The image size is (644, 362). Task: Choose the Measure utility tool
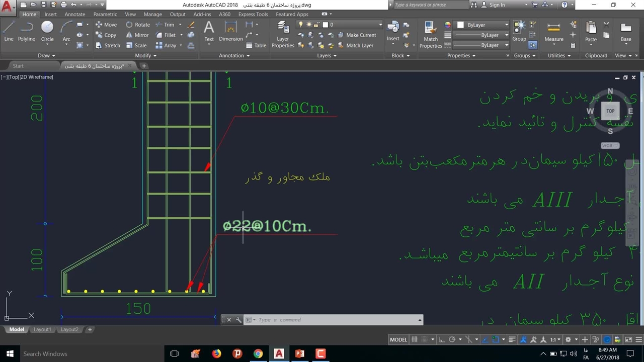553,31
